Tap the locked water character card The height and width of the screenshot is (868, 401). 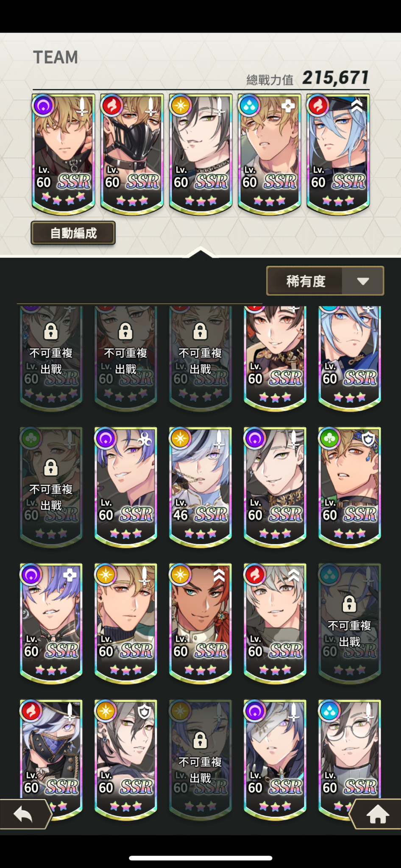(x=350, y=623)
